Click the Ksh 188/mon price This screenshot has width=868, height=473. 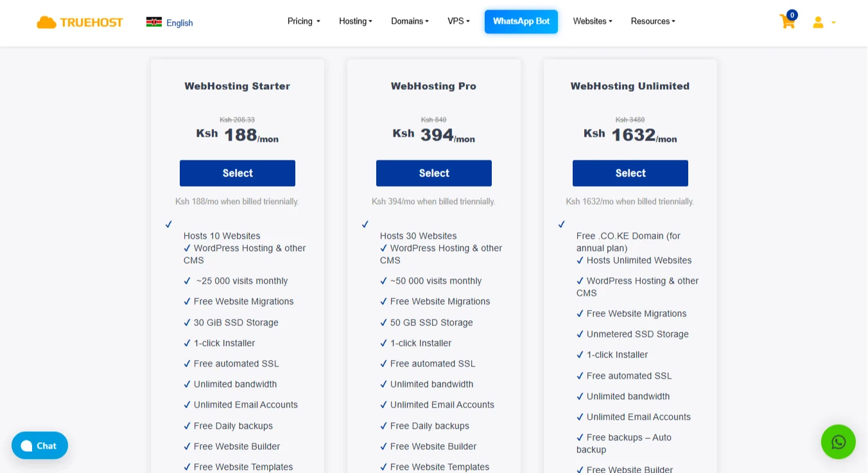tap(238, 135)
